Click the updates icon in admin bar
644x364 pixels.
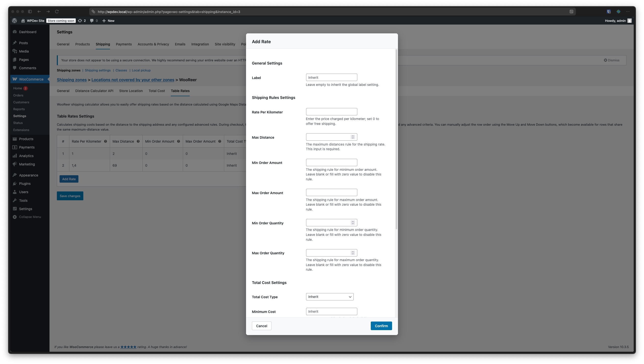pos(80,21)
